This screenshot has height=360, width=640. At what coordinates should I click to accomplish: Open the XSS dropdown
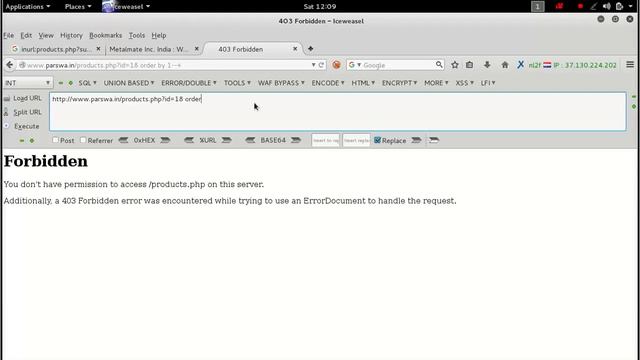pyautogui.click(x=464, y=83)
